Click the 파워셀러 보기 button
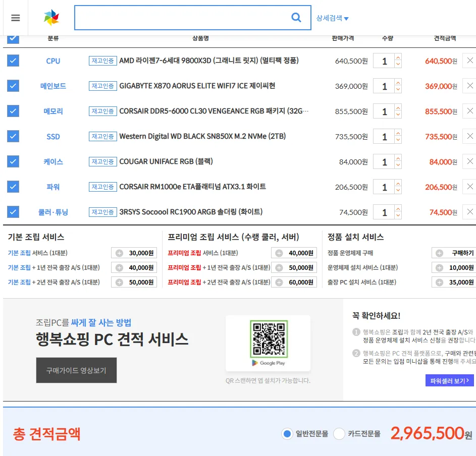Image resolution: width=476 pixels, height=456 pixels. pos(449,380)
